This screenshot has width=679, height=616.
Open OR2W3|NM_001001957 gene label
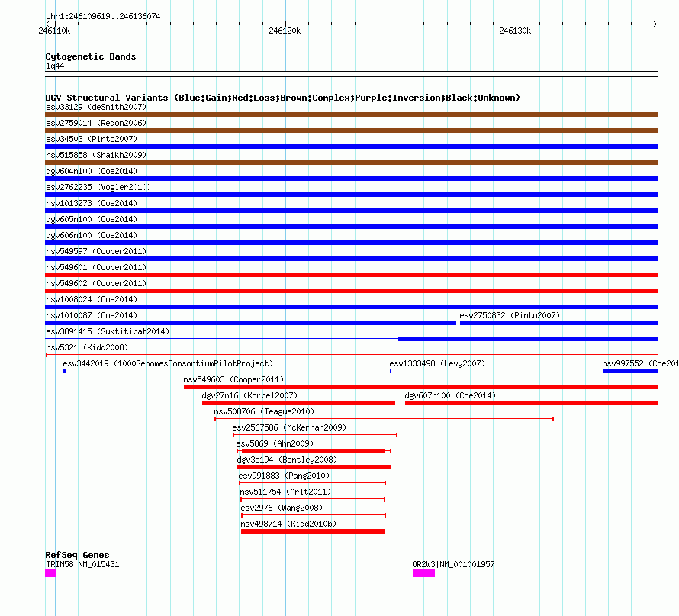[453, 564]
